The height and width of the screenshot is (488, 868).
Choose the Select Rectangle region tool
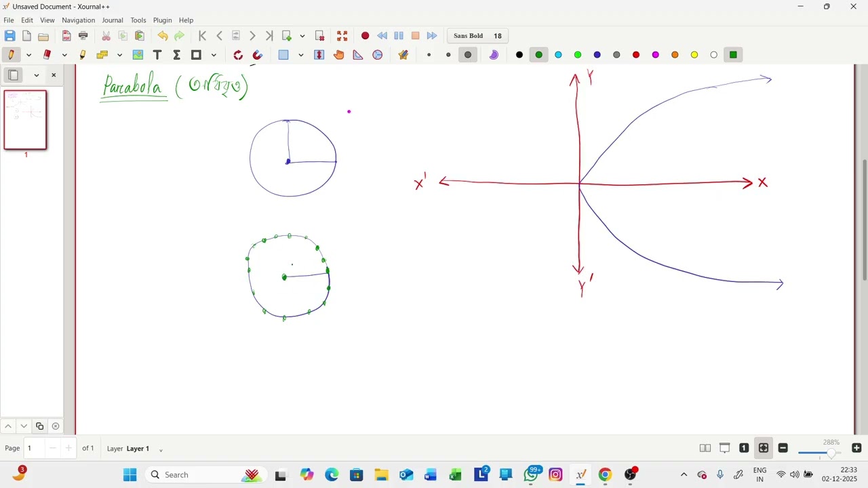[x=283, y=55]
